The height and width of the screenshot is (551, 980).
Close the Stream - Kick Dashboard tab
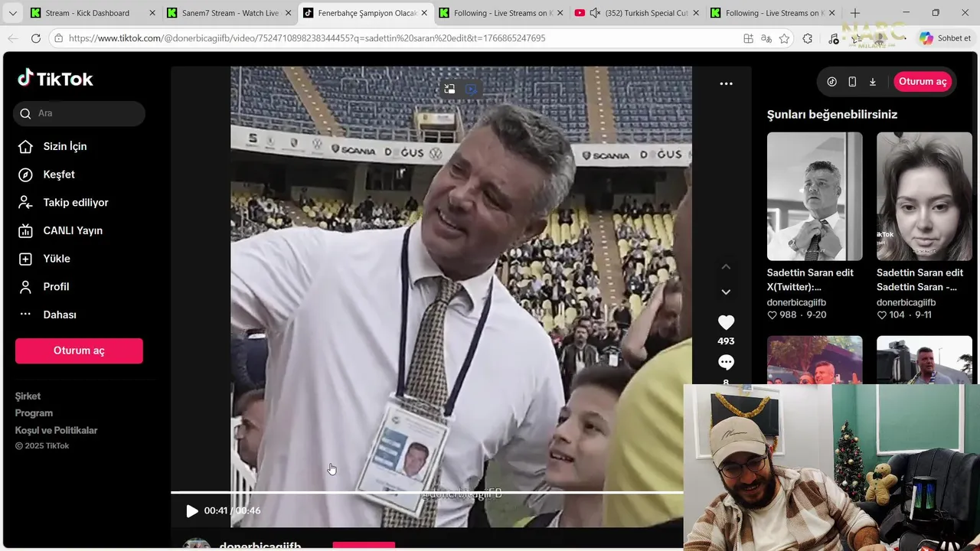coord(152,13)
